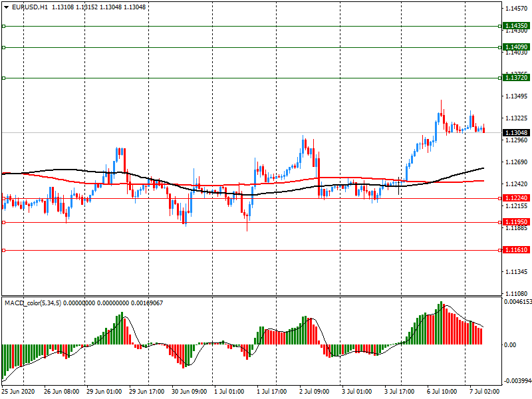Select square handle of red 1.11610 line
Image resolution: width=532 pixels, height=399 pixels.
(x=3, y=250)
